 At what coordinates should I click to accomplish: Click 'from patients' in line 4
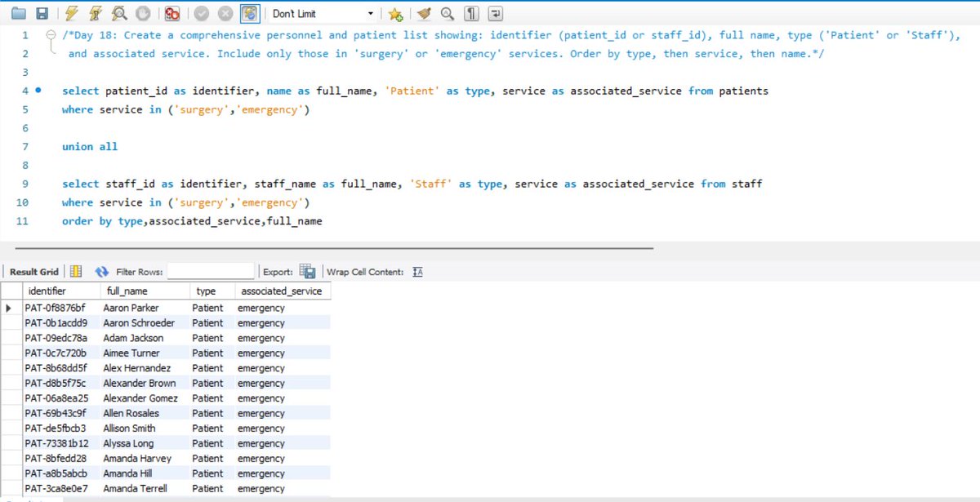click(728, 91)
